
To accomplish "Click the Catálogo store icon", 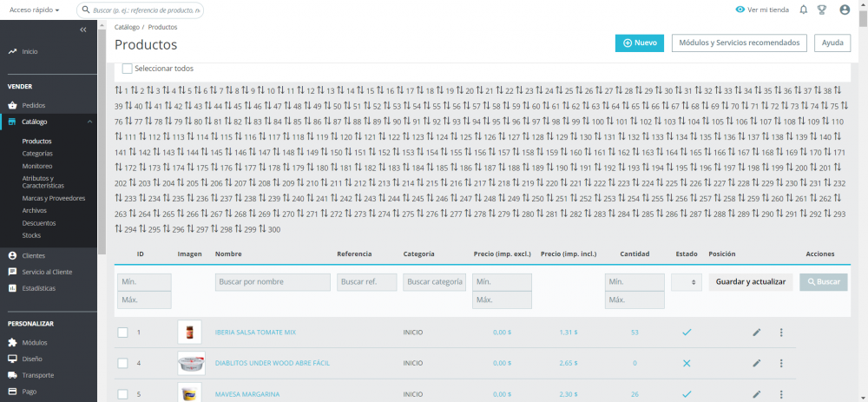I will (x=12, y=122).
